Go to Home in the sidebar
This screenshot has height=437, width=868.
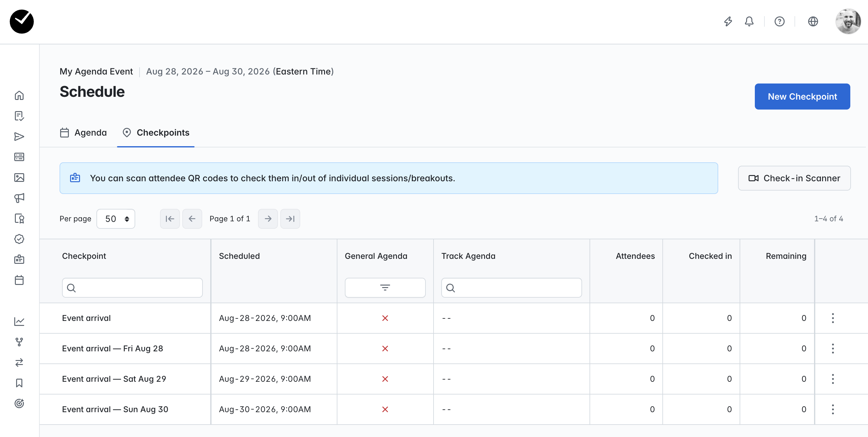point(19,95)
